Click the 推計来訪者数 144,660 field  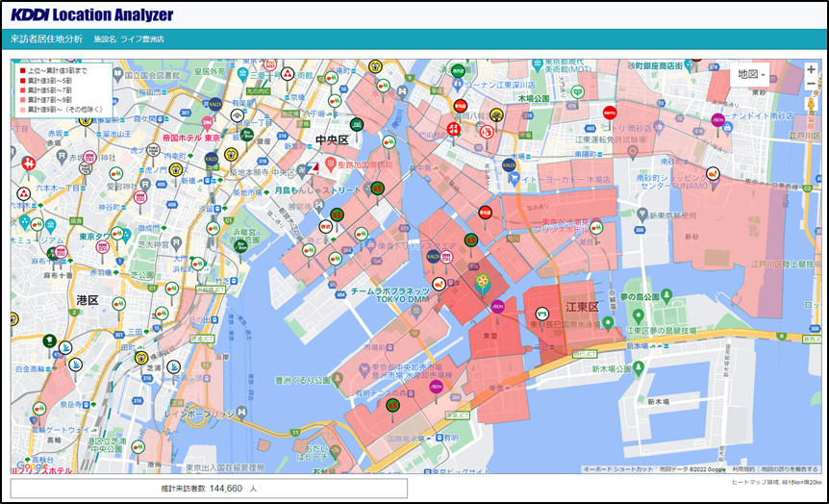pyautogui.click(x=209, y=489)
